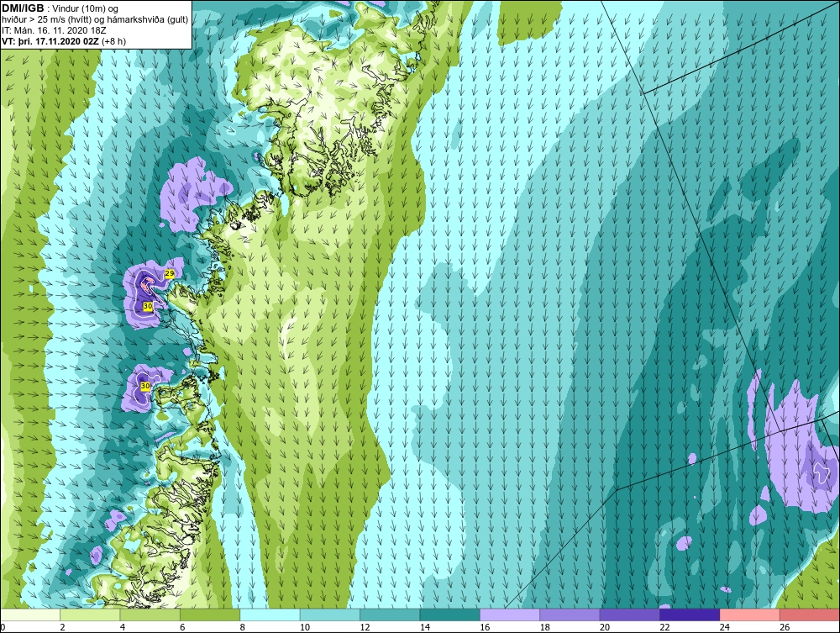This screenshot has width=840, height=633.
Task: Click the 'Vindur (10m) og' header text
Action: 85,9
